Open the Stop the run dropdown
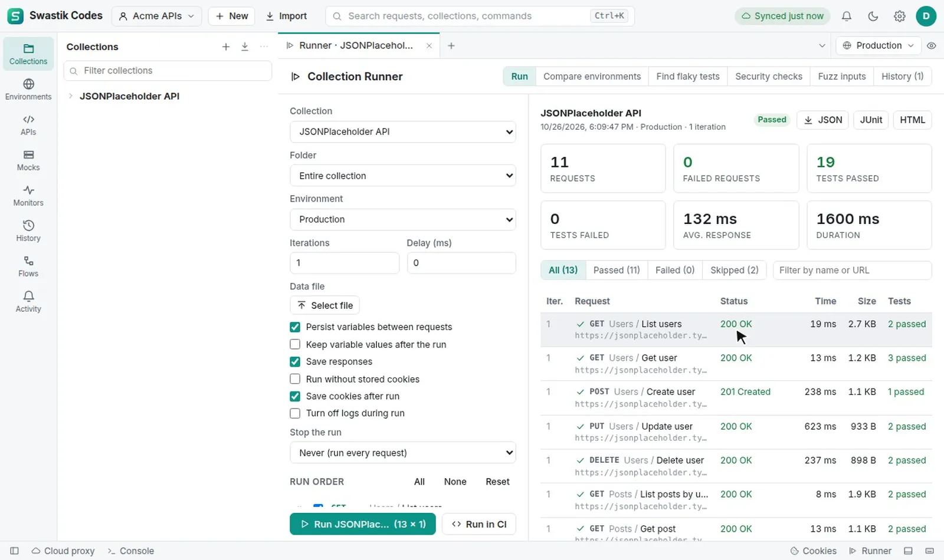 (x=403, y=453)
